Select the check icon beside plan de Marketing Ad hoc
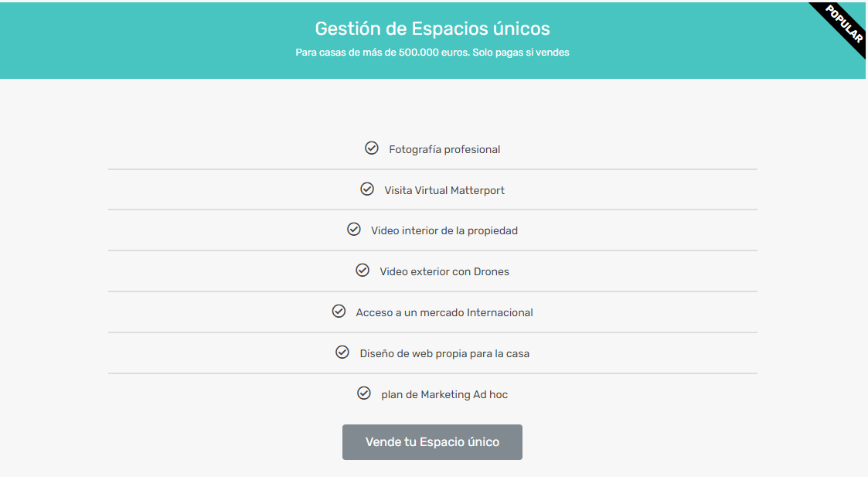Screen dimensions: 868x477 click(364, 393)
